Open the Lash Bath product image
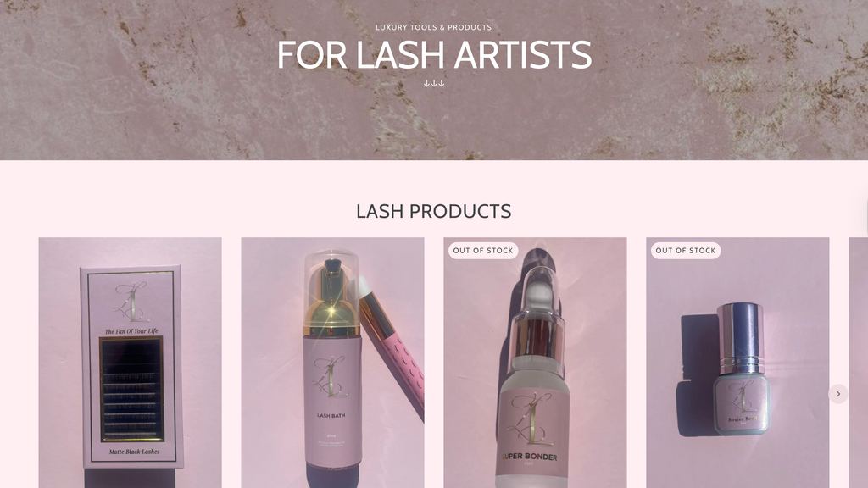This screenshot has width=868, height=488. click(332, 363)
